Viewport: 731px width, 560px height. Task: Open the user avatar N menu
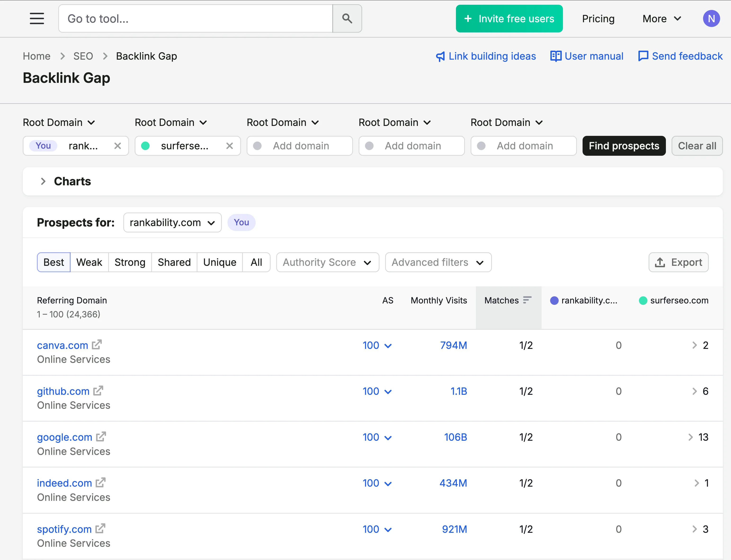point(711,19)
